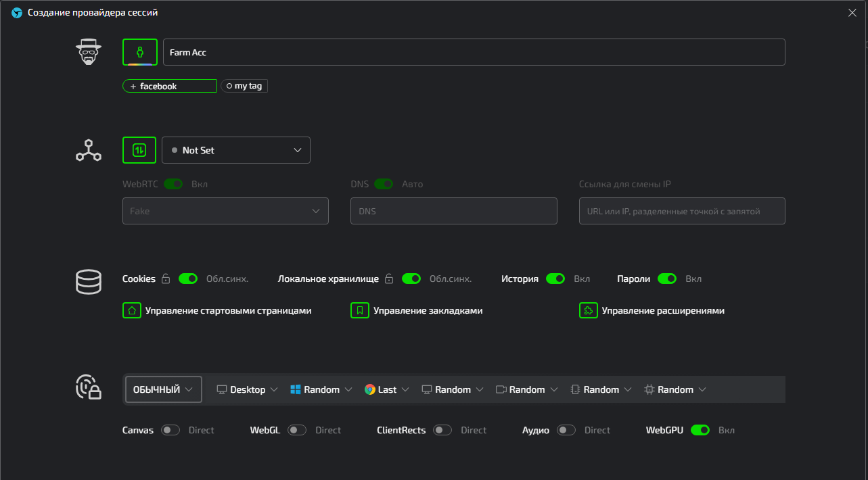Click the fingerprint lock section icon
The image size is (868, 480).
(x=88, y=387)
